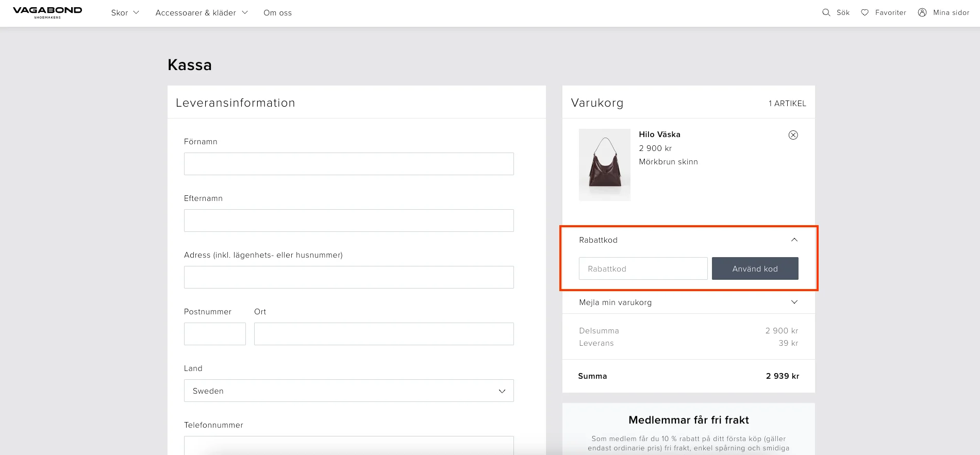Viewport: 980px width, 455px height.
Task: Expand Mejla min varukorg section
Action: tap(794, 302)
